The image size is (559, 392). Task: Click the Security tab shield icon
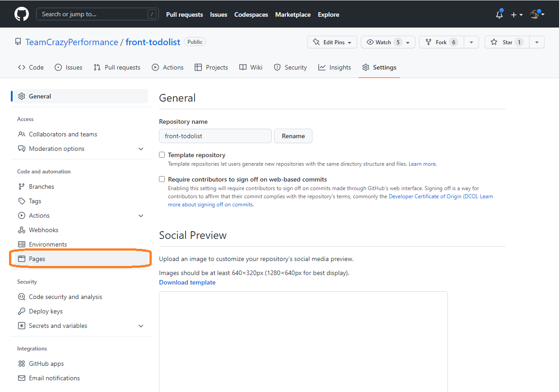277,67
